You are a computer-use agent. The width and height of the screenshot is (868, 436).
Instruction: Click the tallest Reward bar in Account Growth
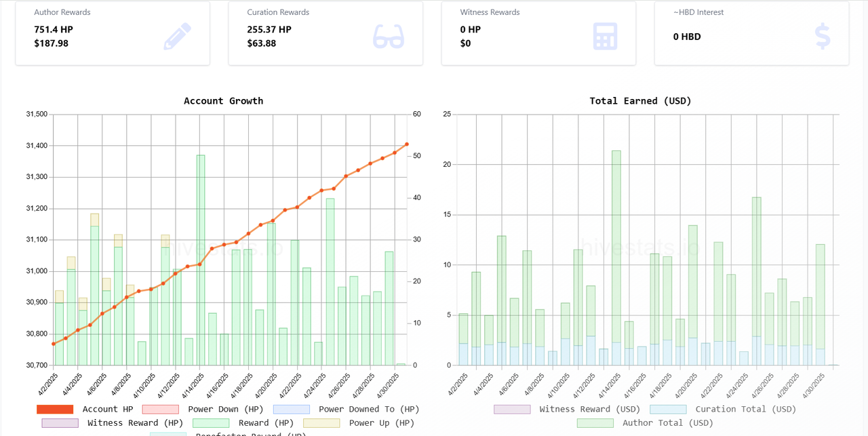pyautogui.click(x=201, y=260)
